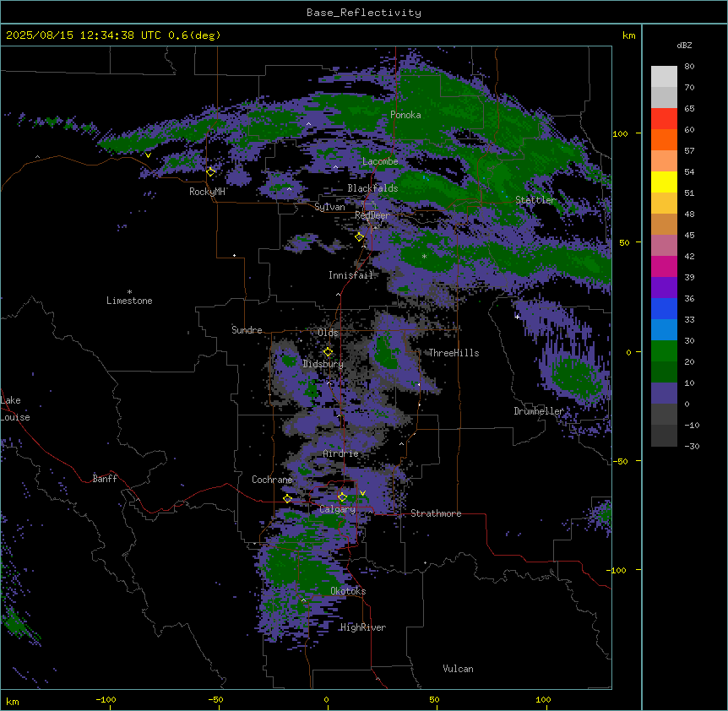This screenshot has height=711, width=728.
Task: Click the 33 value in dBZ legend
Action: click(x=689, y=320)
